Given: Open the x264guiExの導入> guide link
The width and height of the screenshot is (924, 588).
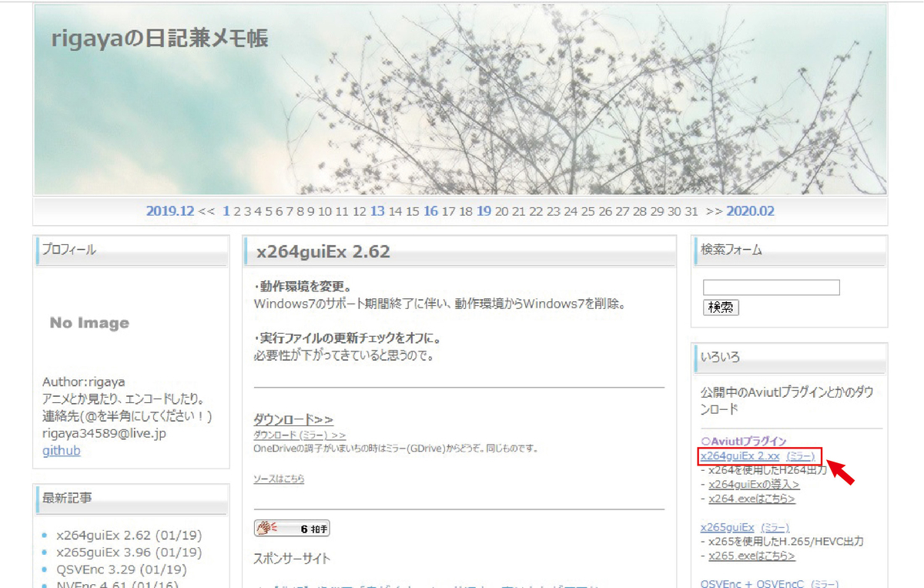Looking at the screenshot, I should tap(754, 484).
